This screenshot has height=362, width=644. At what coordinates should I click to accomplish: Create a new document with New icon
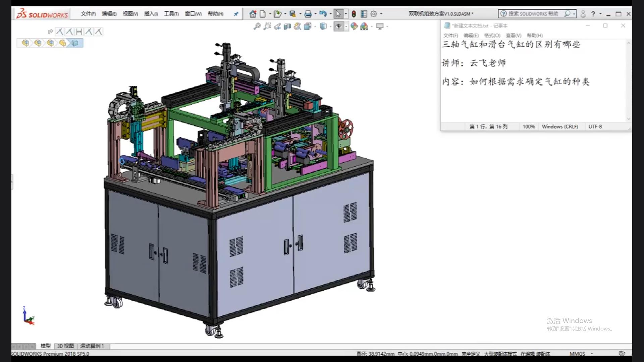click(263, 14)
